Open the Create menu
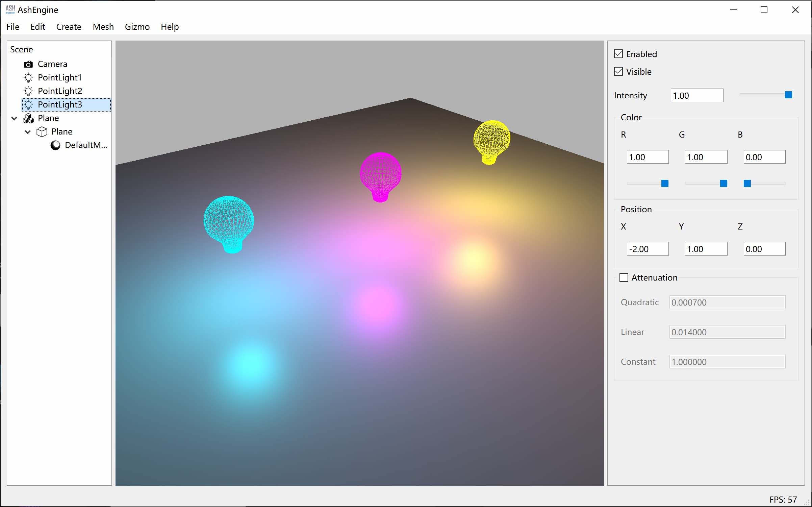Image resolution: width=812 pixels, height=507 pixels. 69,27
